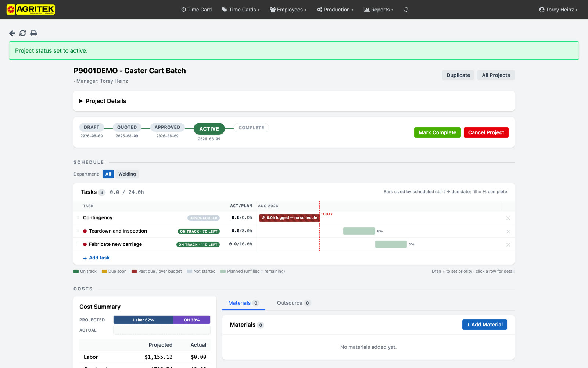
Task: Click the Agritek logo
Action: (31, 10)
